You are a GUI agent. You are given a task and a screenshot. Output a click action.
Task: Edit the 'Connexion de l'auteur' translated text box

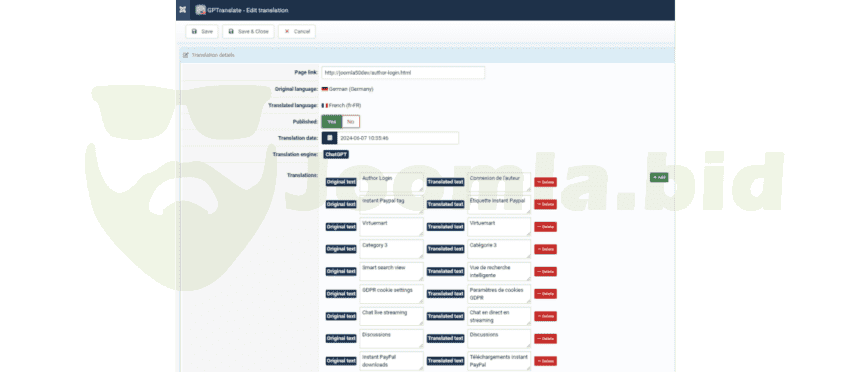tap(499, 182)
